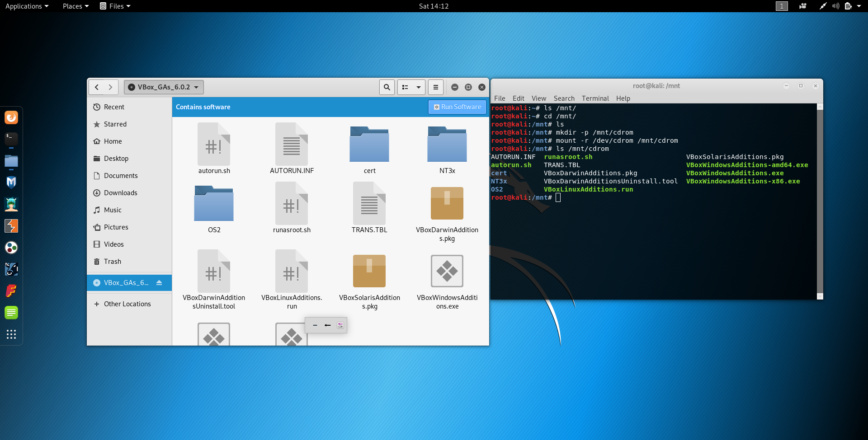Open Other Locations in the Files sidebar
Viewport: 868px width, 440px height.
coord(126,304)
